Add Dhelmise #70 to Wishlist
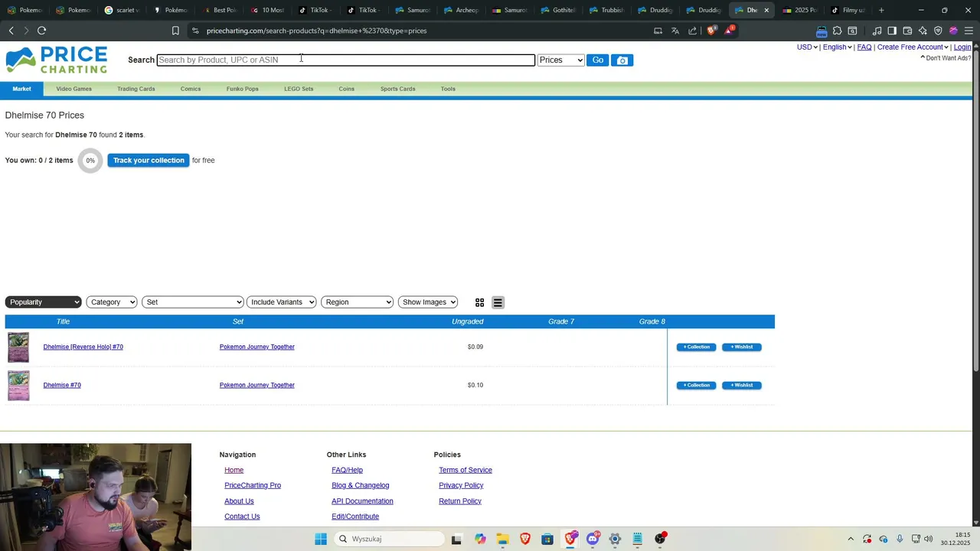This screenshot has width=980, height=551. click(x=742, y=386)
